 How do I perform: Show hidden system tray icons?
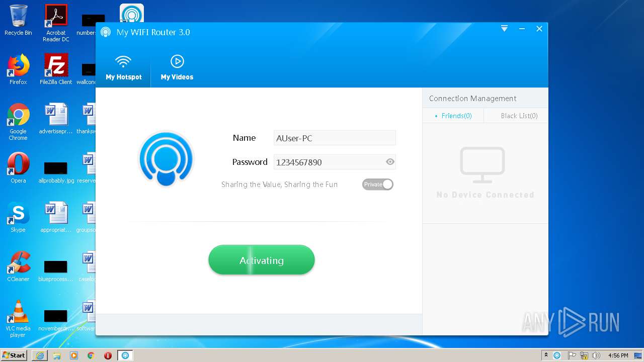[546, 355]
